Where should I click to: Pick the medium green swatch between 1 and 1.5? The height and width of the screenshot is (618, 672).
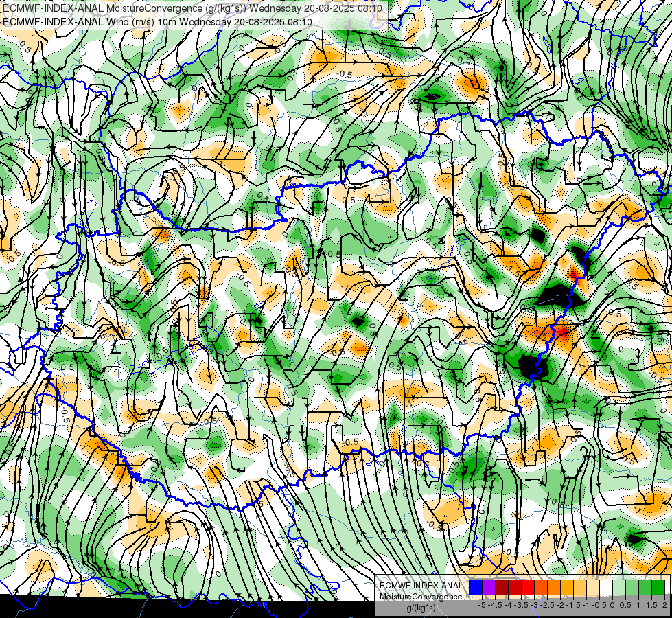[x=645, y=587]
